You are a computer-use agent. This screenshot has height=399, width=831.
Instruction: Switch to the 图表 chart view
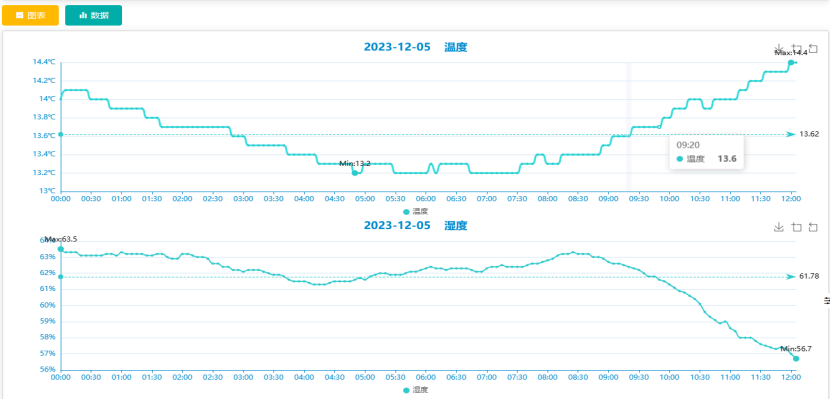point(30,15)
